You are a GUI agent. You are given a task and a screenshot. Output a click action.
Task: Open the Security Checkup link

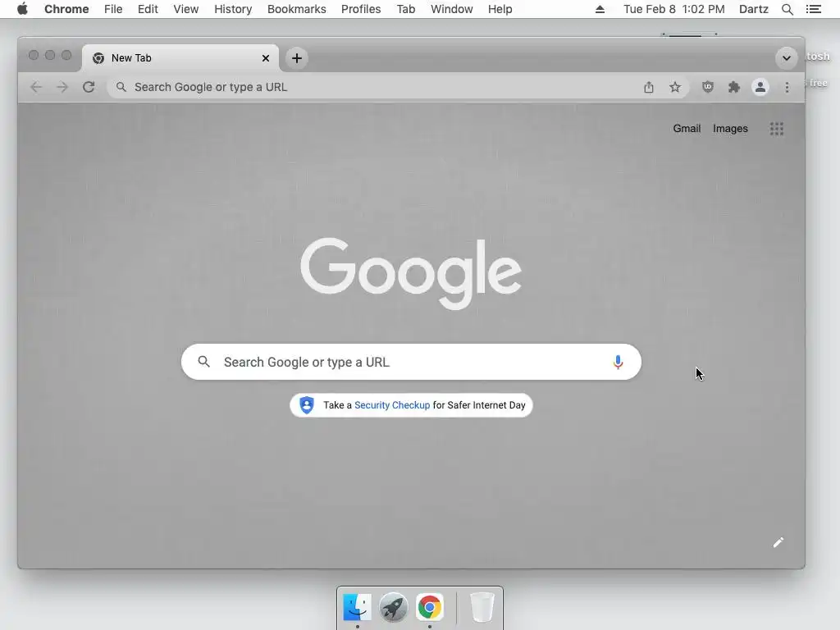392,405
